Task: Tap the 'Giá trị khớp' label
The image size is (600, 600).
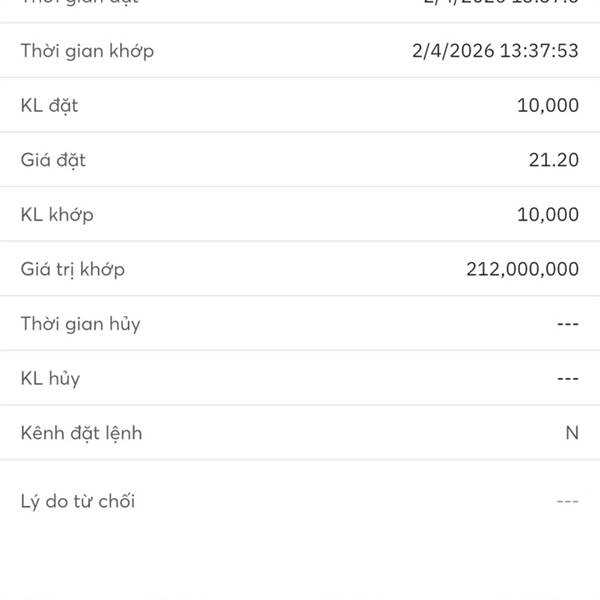Action: pos(73,269)
